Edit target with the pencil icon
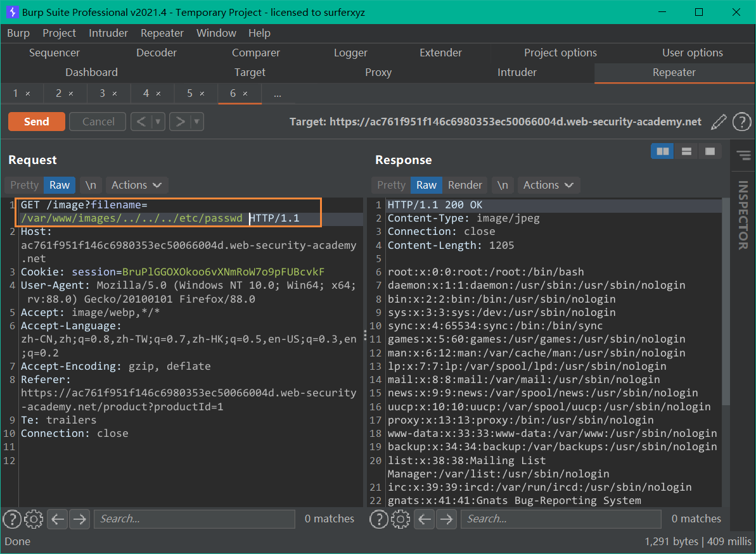The image size is (756, 554). click(719, 122)
